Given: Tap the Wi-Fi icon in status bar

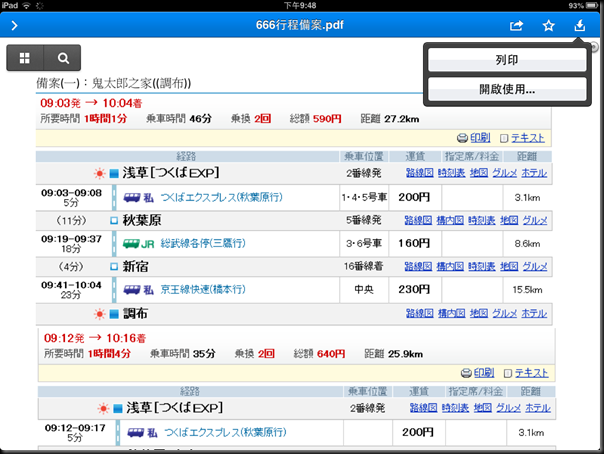Looking at the screenshot, I should click(x=26, y=5).
